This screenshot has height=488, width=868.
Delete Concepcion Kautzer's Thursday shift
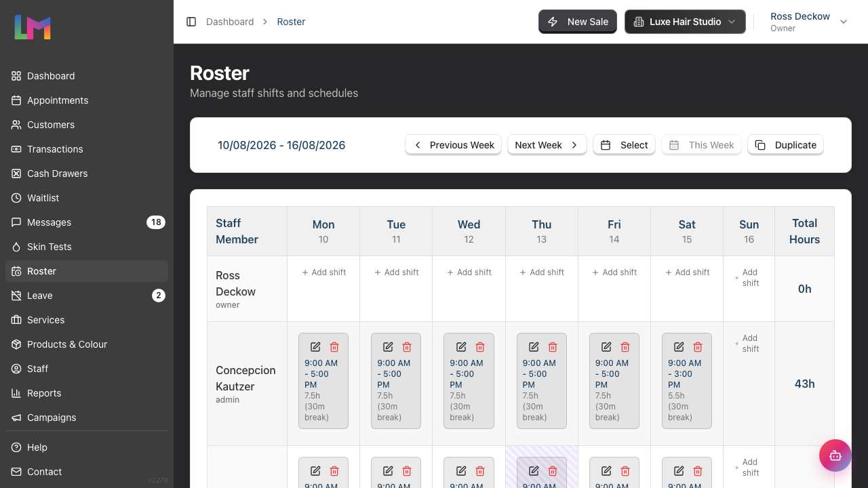(553, 347)
